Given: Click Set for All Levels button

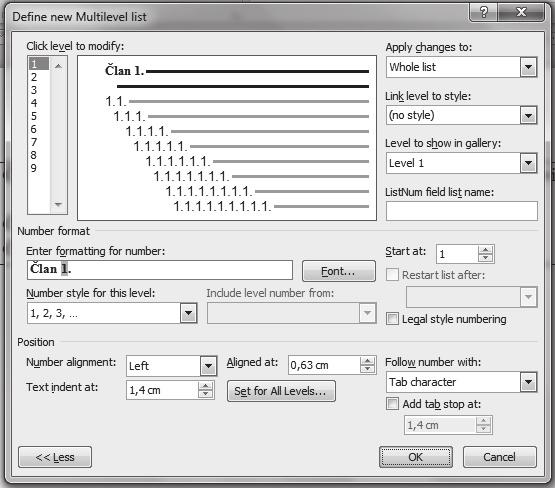Looking at the screenshot, I should pyautogui.click(x=281, y=391).
